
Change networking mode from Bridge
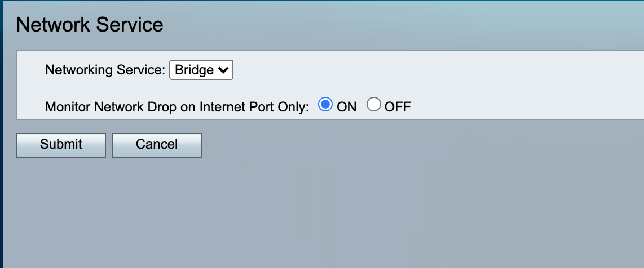click(201, 70)
